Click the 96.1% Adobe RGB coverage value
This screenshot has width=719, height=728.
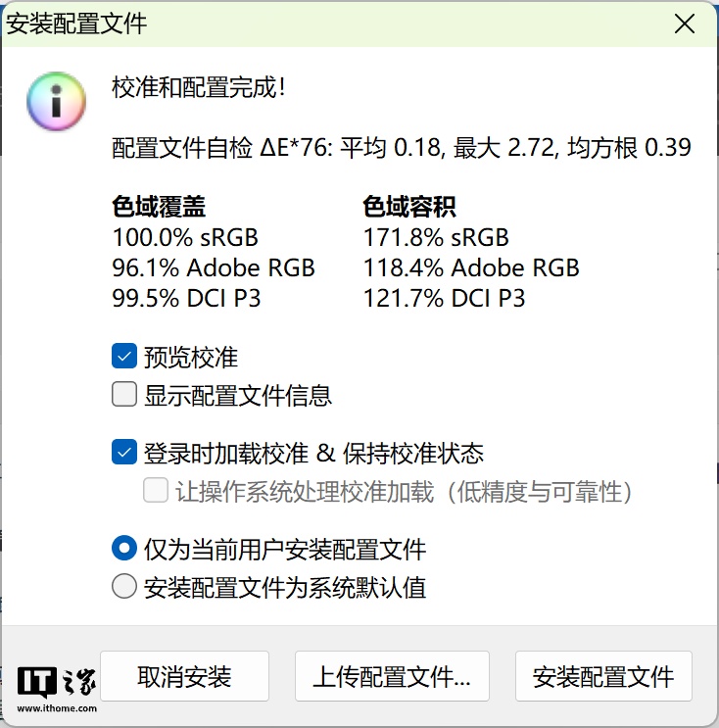pos(214,267)
